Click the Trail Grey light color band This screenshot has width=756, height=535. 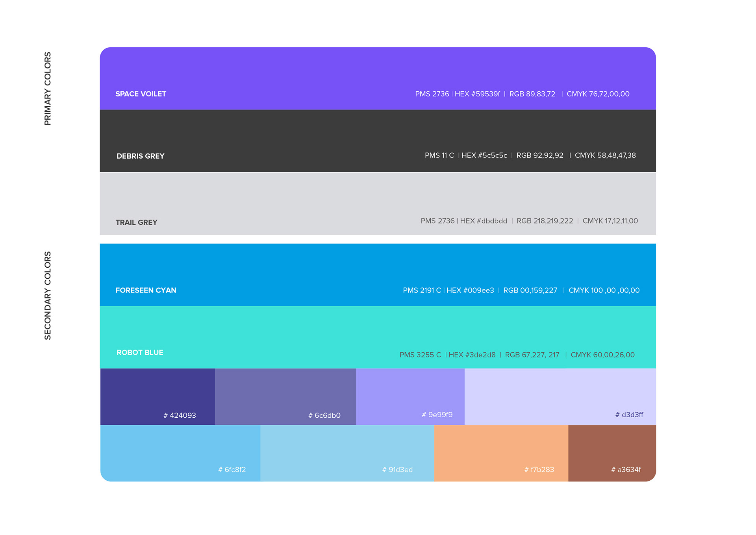pos(378,204)
